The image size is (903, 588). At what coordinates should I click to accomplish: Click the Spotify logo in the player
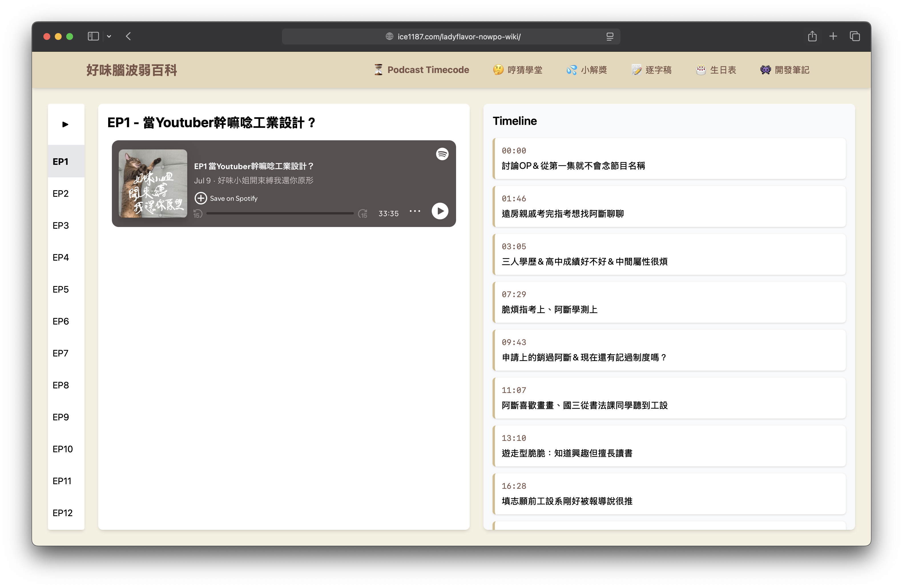click(x=442, y=154)
